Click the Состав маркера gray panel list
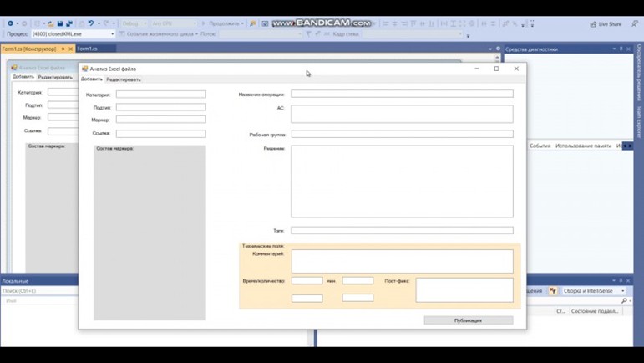Viewport: 644px width, 363px height. (x=150, y=233)
